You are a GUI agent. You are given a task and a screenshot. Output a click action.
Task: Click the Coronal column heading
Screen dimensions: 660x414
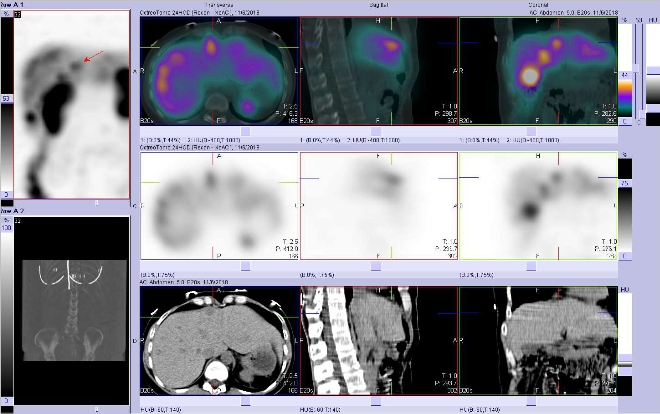(538, 5)
